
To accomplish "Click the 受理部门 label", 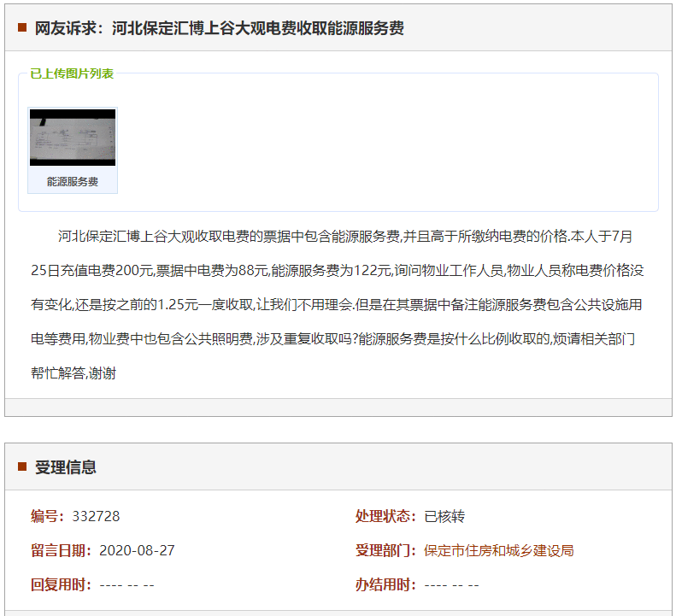I will pos(385,550).
